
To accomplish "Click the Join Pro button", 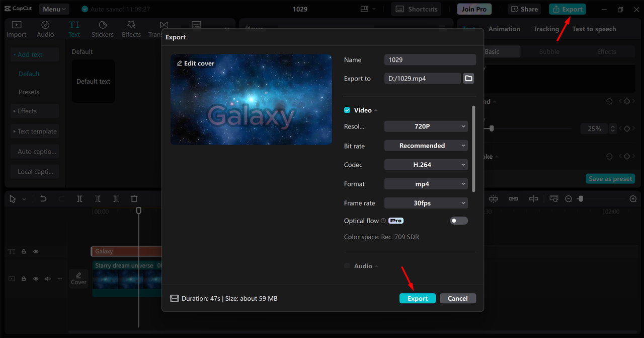I will (x=474, y=9).
